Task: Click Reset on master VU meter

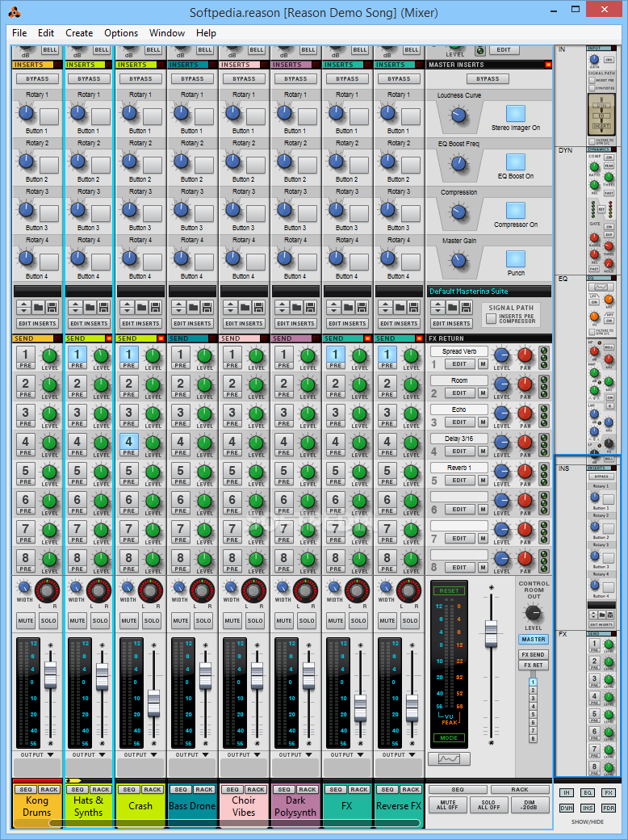Action: [449, 591]
